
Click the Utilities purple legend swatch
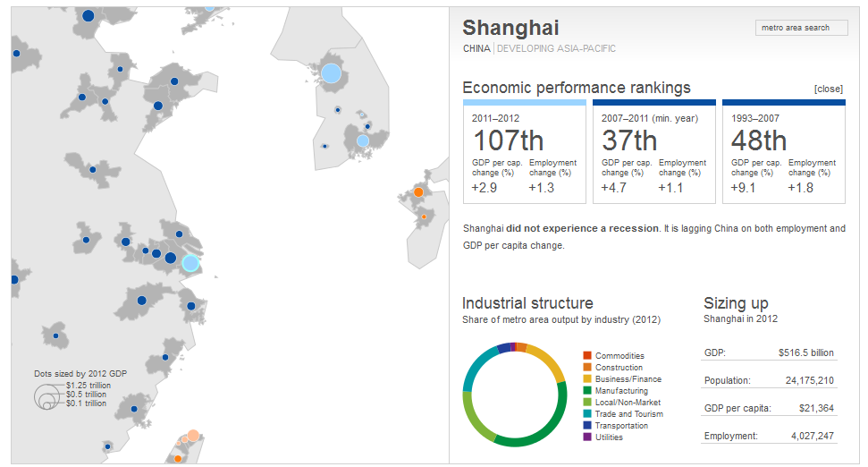(586, 437)
